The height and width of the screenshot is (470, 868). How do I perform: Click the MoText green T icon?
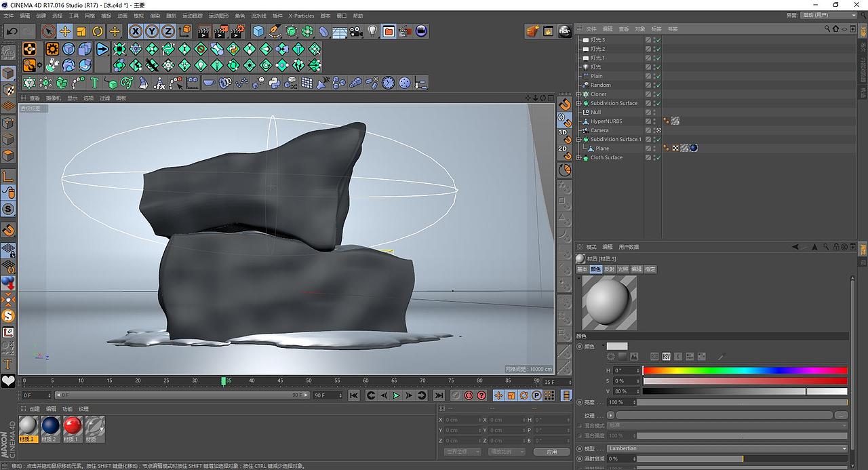pyautogui.click(x=94, y=83)
